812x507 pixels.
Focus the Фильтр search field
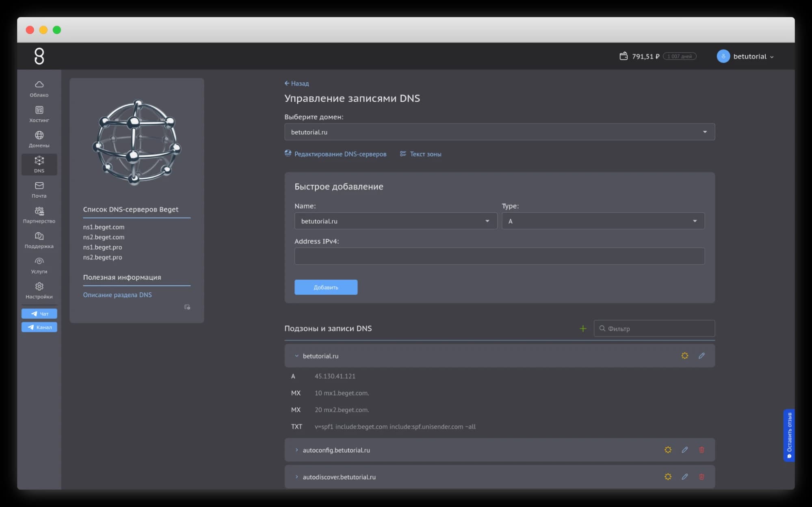tap(654, 328)
